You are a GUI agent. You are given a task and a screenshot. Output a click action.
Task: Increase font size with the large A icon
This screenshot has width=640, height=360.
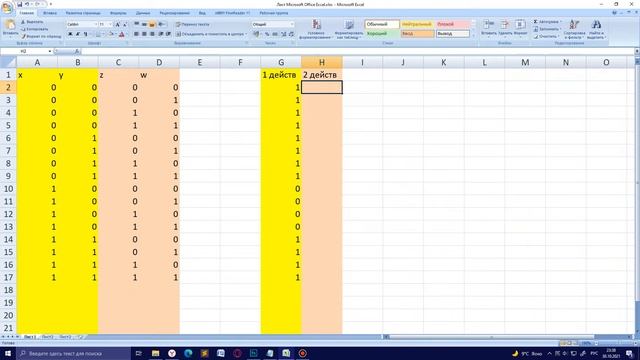(x=118, y=24)
